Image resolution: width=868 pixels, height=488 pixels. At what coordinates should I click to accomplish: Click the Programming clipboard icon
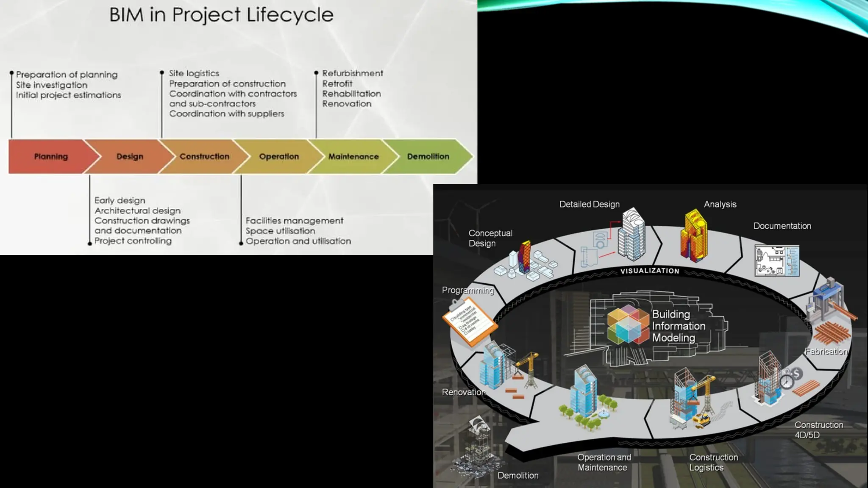(x=469, y=322)
